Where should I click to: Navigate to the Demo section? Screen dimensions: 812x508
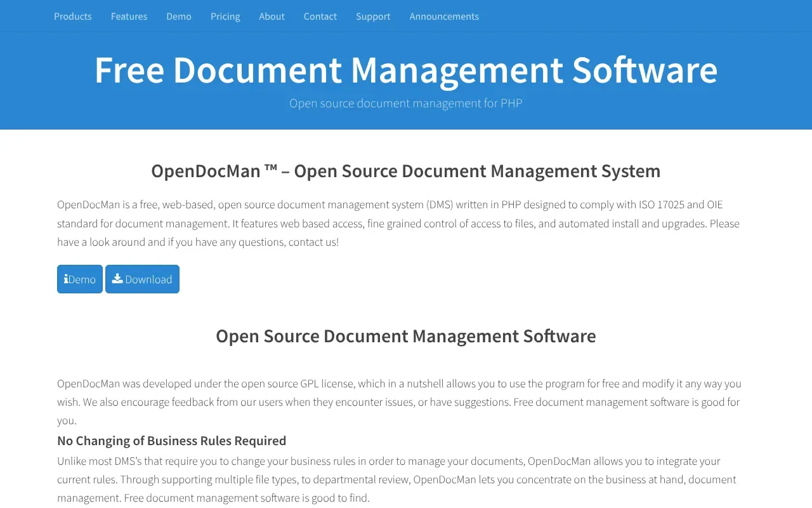click(178, 16)
